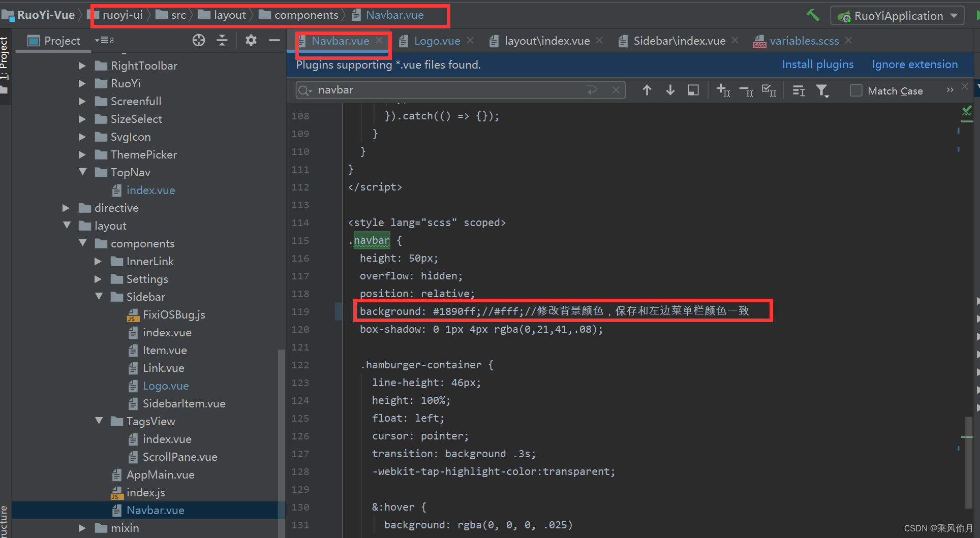The image size is (980, 538).
Task: Close the variables.scss tab
Action: [x=848, y=41]
